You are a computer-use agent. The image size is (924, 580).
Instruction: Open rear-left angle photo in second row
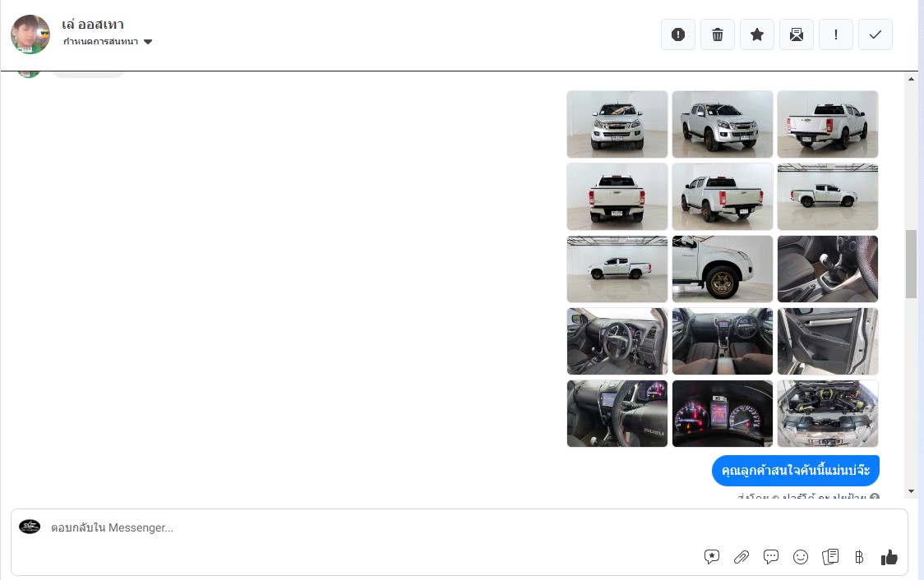[x=723, y=196]
